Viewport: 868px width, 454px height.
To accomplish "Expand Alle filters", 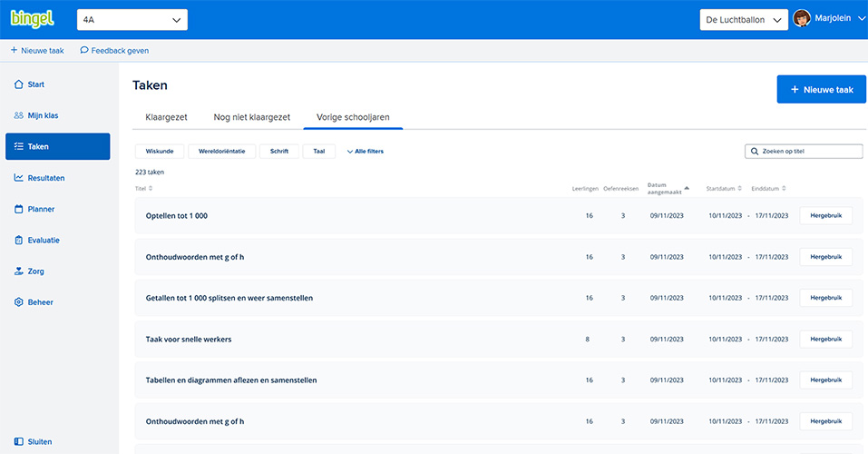I will (366, 152).
